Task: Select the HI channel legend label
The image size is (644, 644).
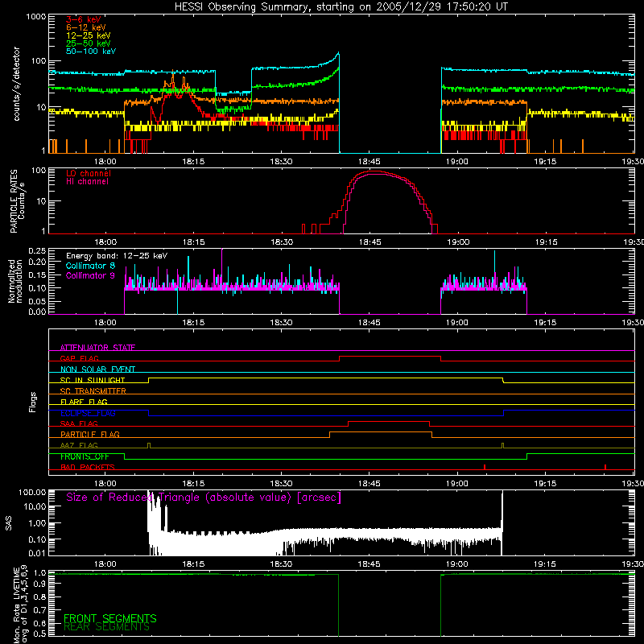Action: (88, 182)
